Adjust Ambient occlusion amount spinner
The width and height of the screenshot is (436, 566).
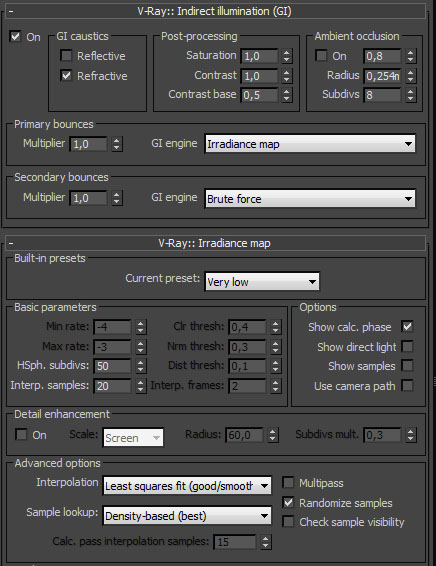pos(410,56)
